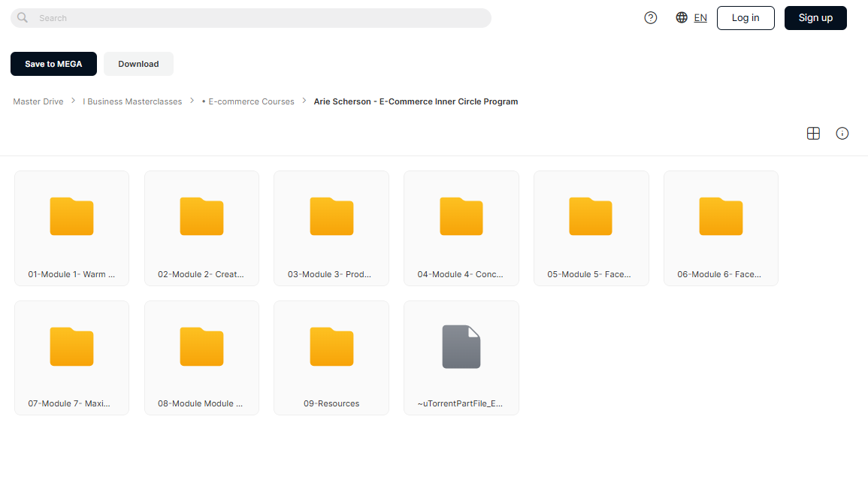Switch view with the grid layout icon

(x=813, y=134)
